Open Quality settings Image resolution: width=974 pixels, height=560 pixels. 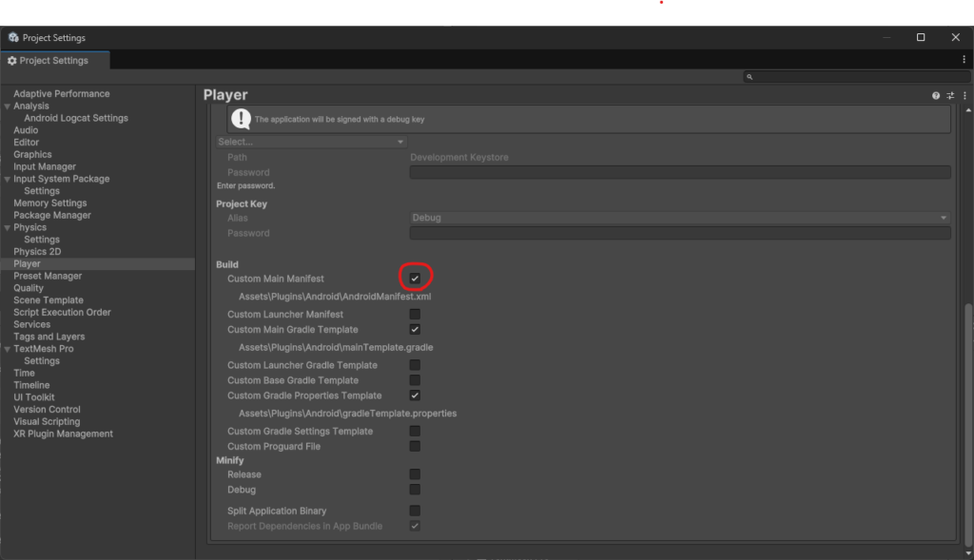tap(29, 288)
